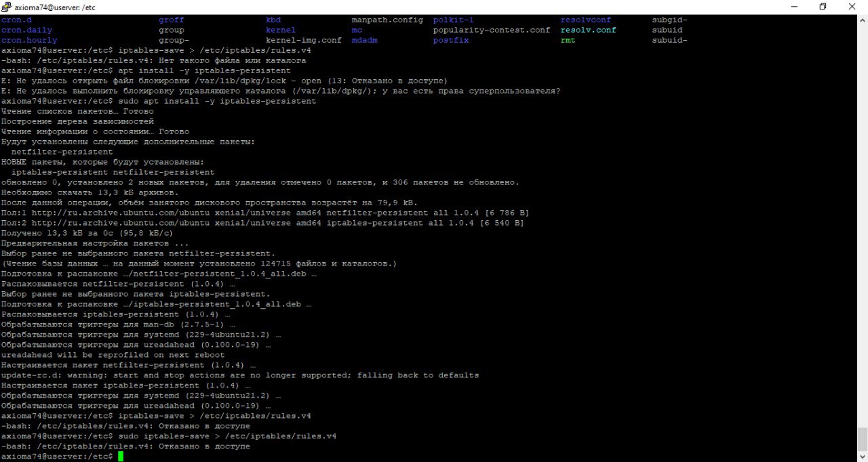This screenshot has width=868, height=462.
Task: Click 'Настраивается пакет iptables-persistent (1.0.4)' line
Action: pos(125,385)
